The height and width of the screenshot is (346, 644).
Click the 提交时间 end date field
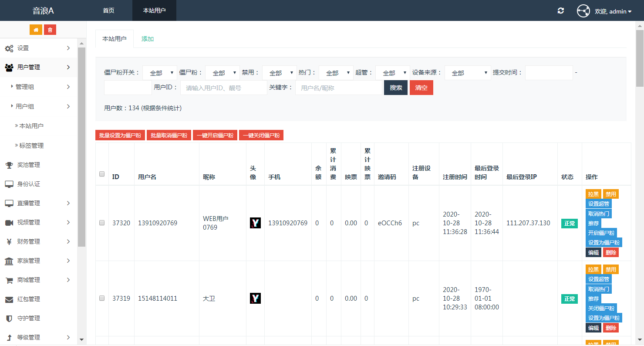tap(128, 88)
